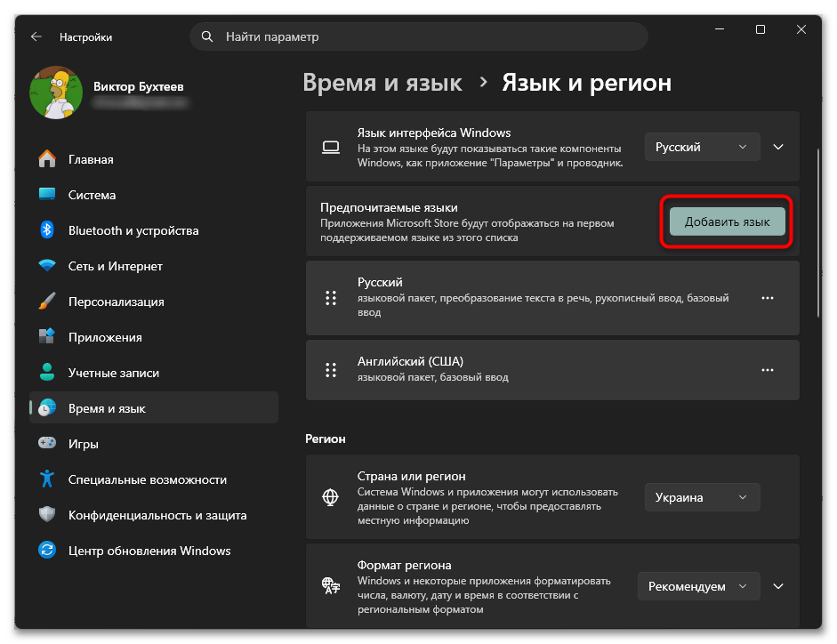Click the drag handle for Английский (США)
837x644 pixels.
point(331,369)
